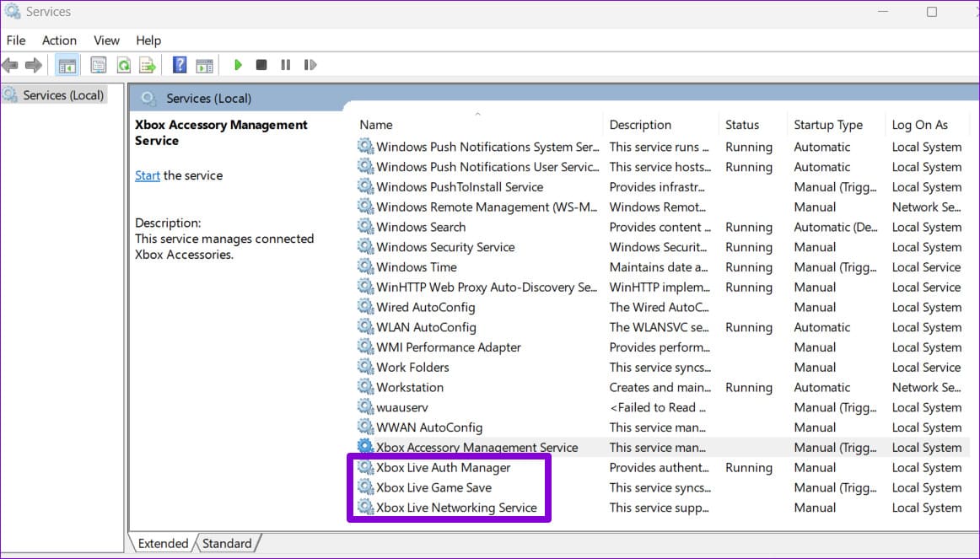Open the Action menu

(59, 40)
